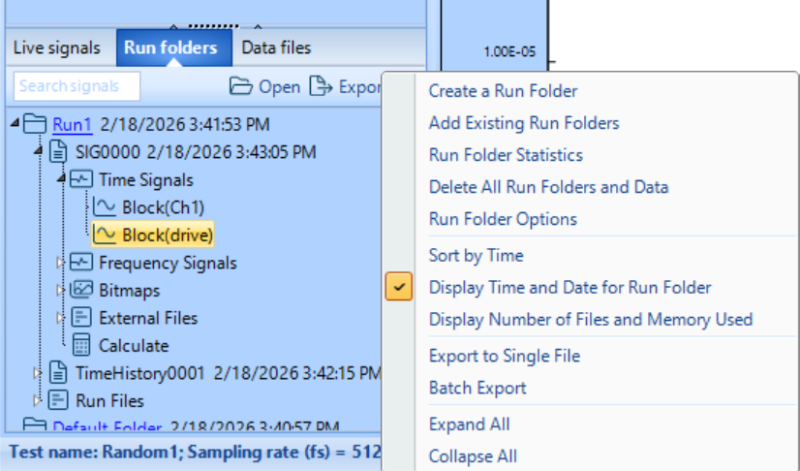
Task: Click the Open folder icon in toolbar
Action: click(x=241, y=87)
